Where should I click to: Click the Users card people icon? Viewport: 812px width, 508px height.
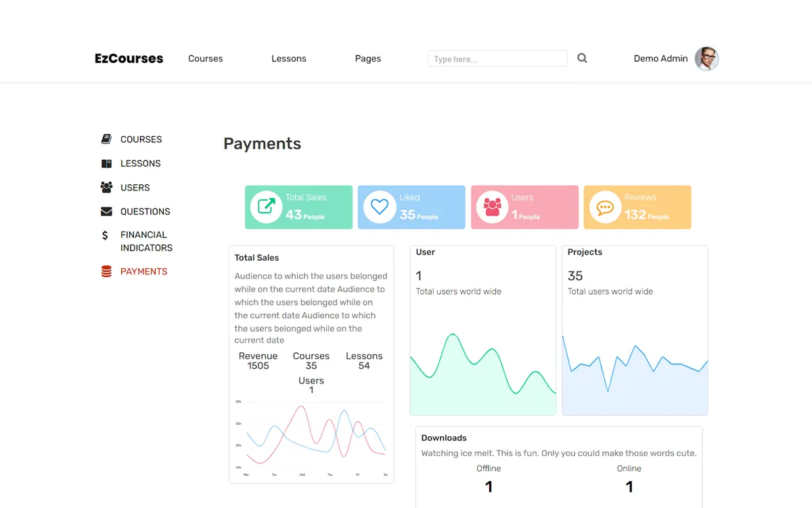(x=492, y=207)
